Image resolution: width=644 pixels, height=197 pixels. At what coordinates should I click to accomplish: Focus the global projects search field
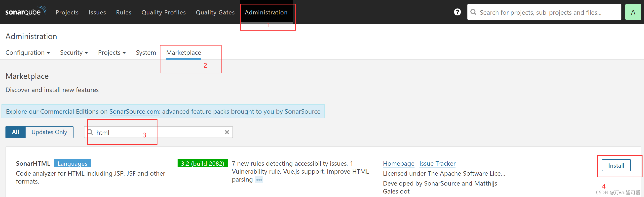pyautogui.click(x=544, y=12)
